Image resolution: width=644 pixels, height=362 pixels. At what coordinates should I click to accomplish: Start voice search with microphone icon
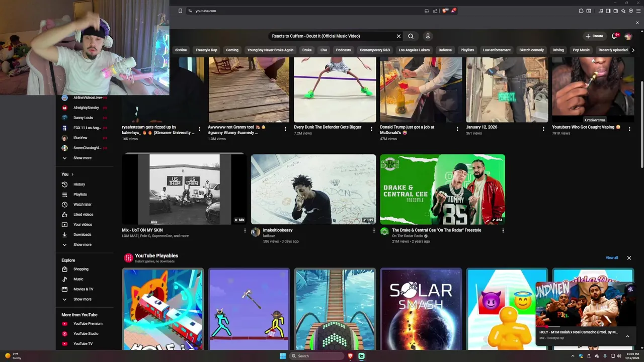coord(428,36)
